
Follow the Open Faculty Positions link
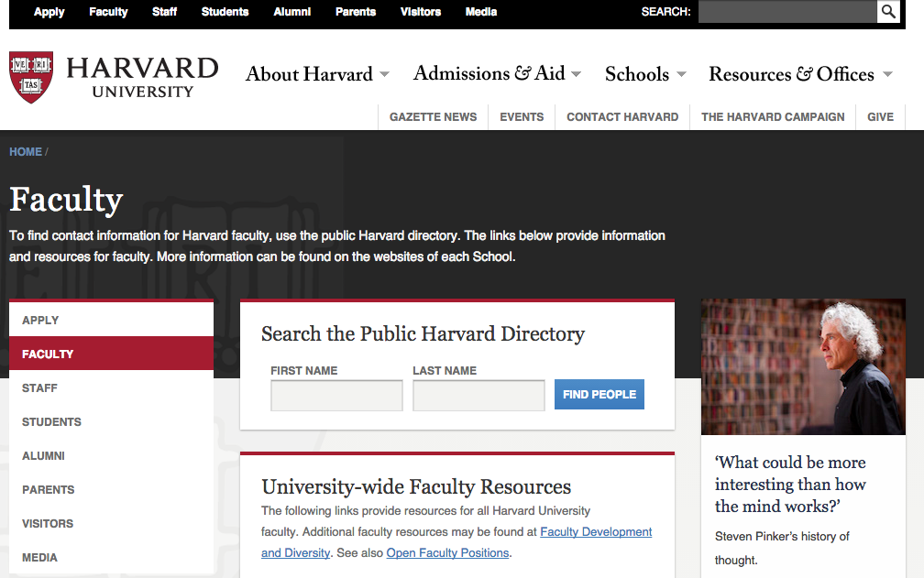(447, 553)
